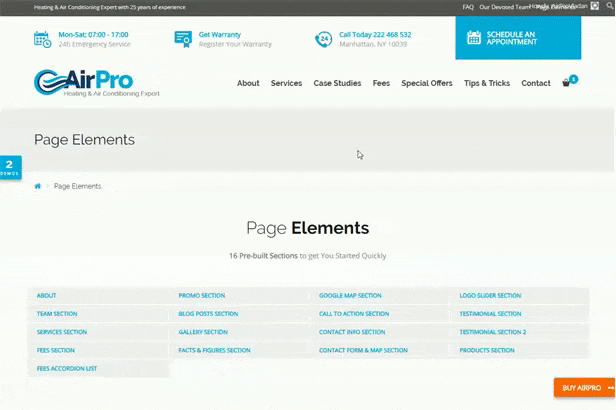Viewport: 616px width, 410px height.
Task: Jump to Fees Section
Action: [x=56, y=350]
